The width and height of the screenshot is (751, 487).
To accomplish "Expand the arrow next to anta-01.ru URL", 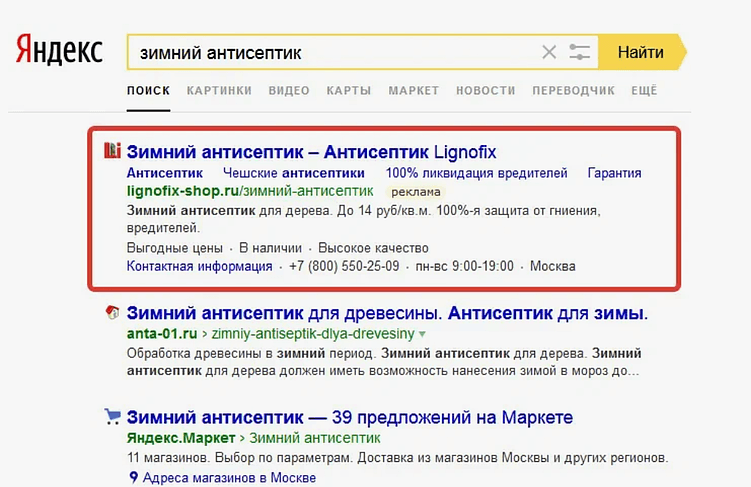I will coord(422,334).
